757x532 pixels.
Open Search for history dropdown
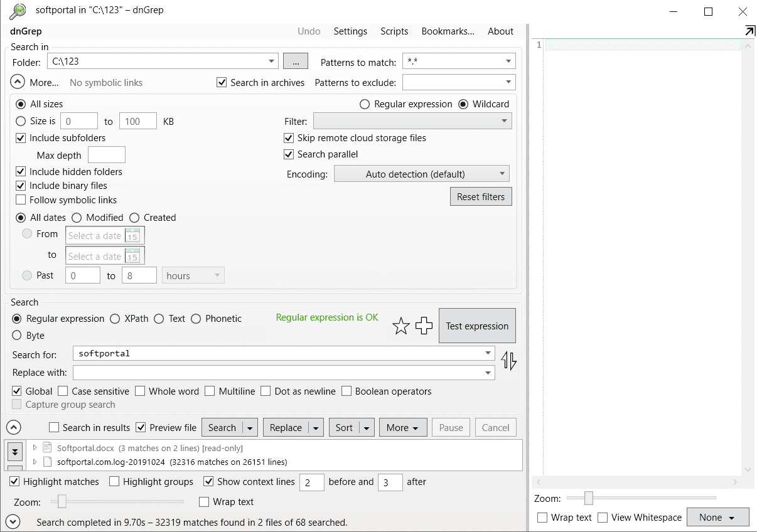[488, 353]
